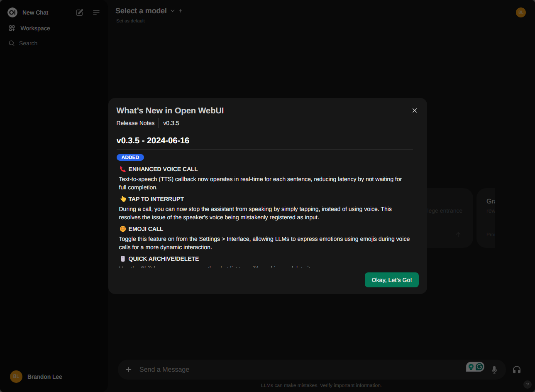Open the help question mark button
This screenshot has width=535, height=392.
pos(528,385)
